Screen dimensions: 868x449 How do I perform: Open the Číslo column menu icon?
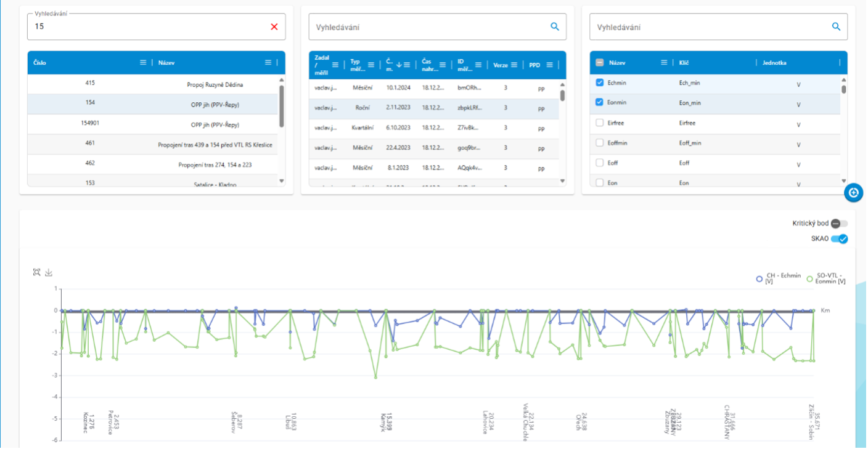tap(143, 62)
